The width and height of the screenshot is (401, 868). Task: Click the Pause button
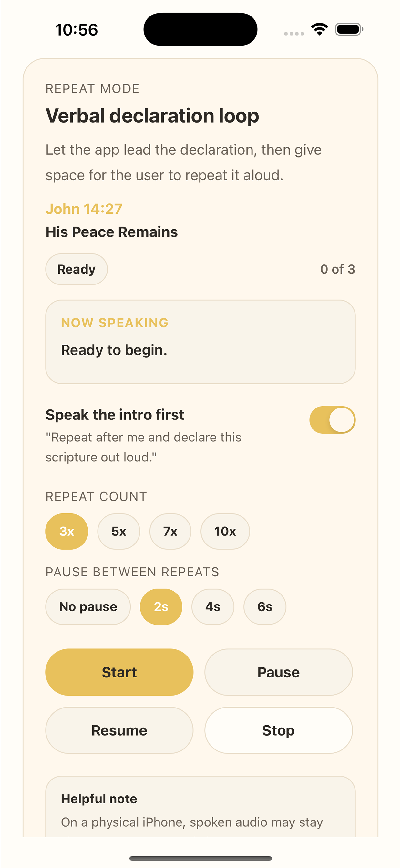tap(279, 672)
